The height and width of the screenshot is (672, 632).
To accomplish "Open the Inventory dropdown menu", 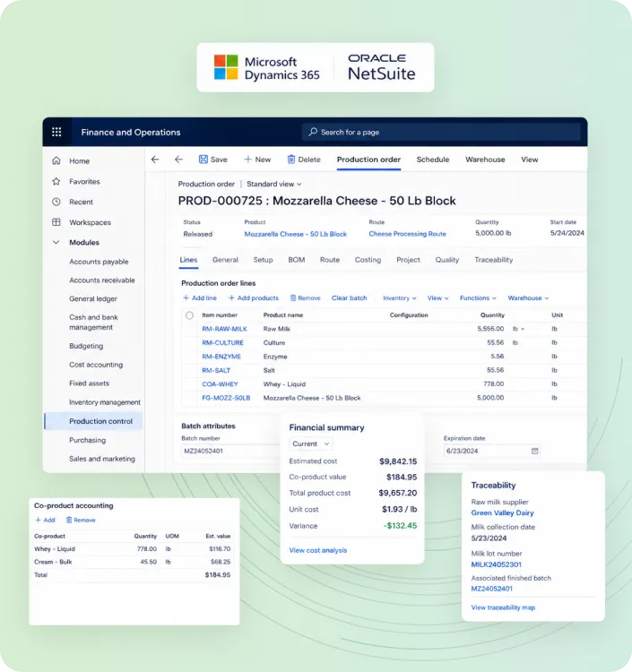I will 399,297.
